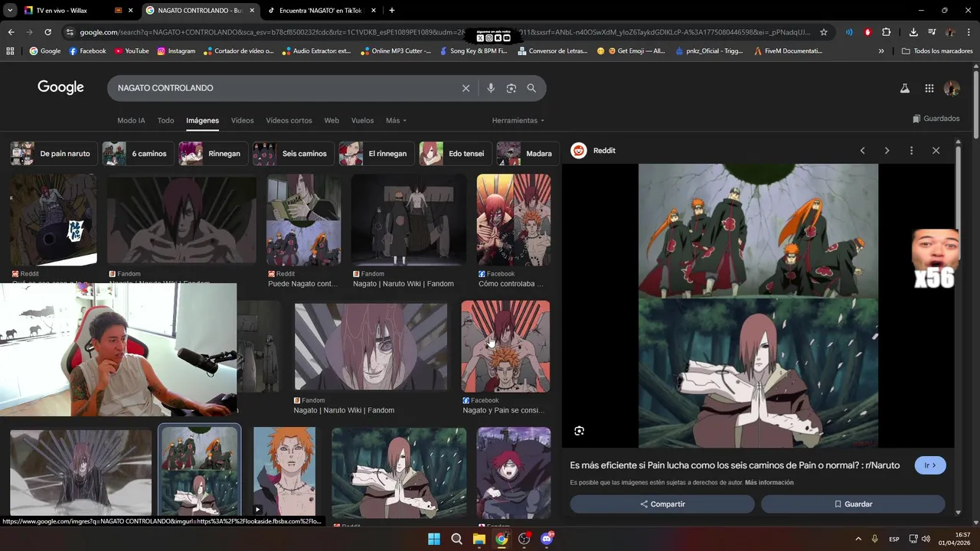Click the browser address bar URL
This screenshot has height=551, width=980.
pyautogui.click(x=444, y=32)
